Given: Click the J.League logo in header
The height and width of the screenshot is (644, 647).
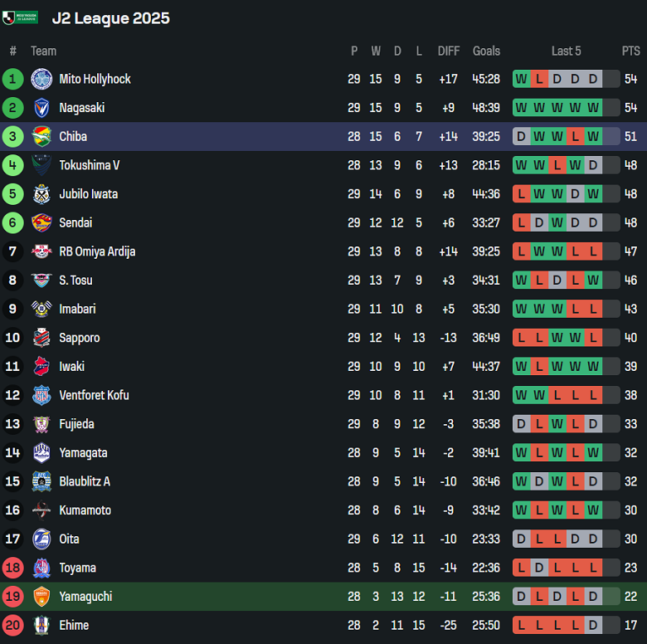Looking at the screenshot, I should click(20, 17).
